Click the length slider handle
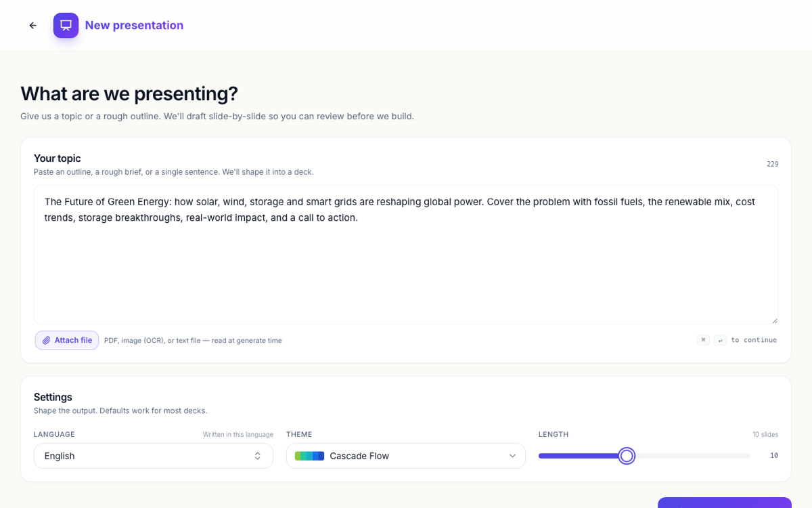 pyautogui.click(x=627, y=456)
